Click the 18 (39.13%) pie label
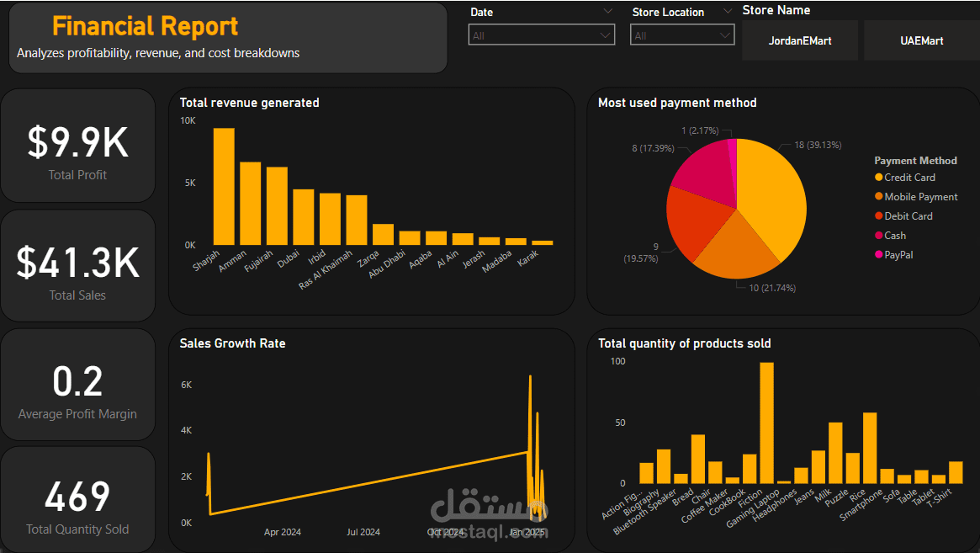980x553 pixels. click(x=818, y=145)
